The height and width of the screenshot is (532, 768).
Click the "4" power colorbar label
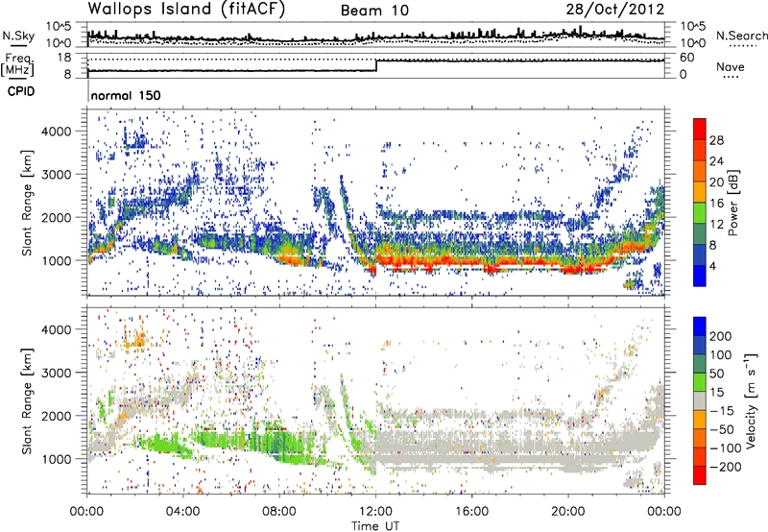(713, 266)
